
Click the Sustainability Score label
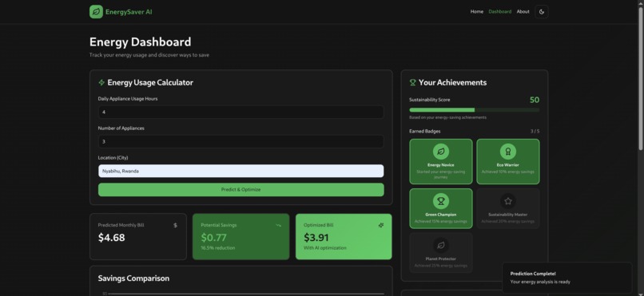pyautogui.click(x=430, y=100)
